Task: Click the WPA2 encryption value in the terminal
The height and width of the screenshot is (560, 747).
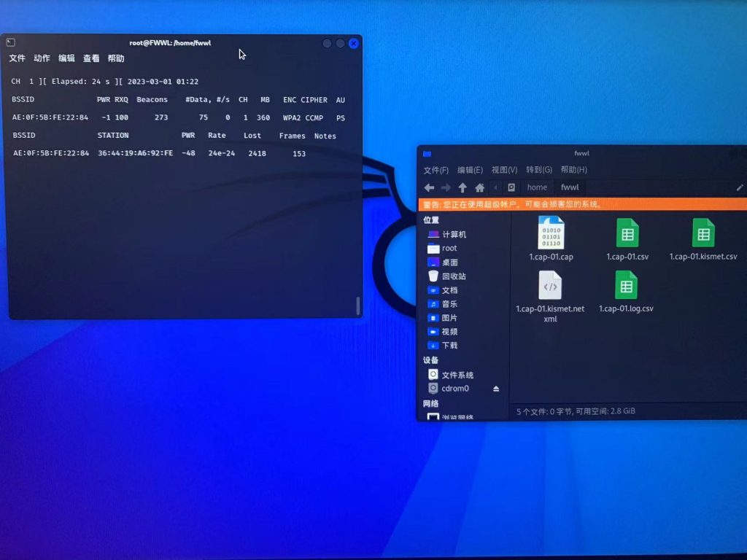Action: tap(292, 117)
